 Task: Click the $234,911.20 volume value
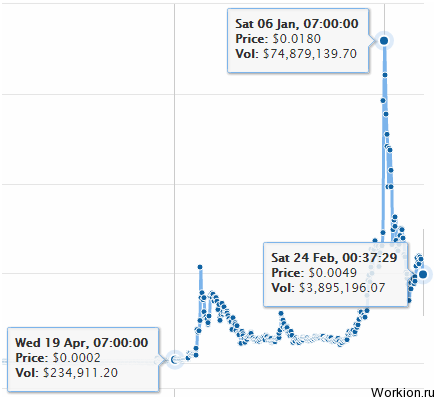point(80,373)
